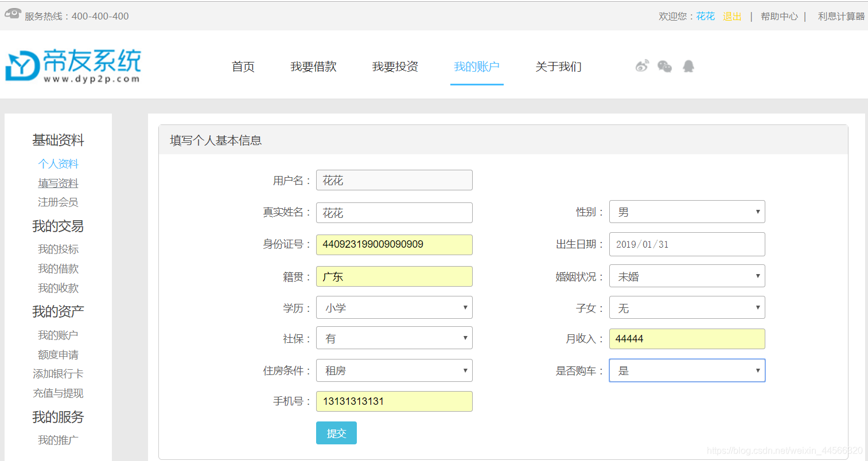
Task: Open the WeChat social icon
Action: coord(664,67)
